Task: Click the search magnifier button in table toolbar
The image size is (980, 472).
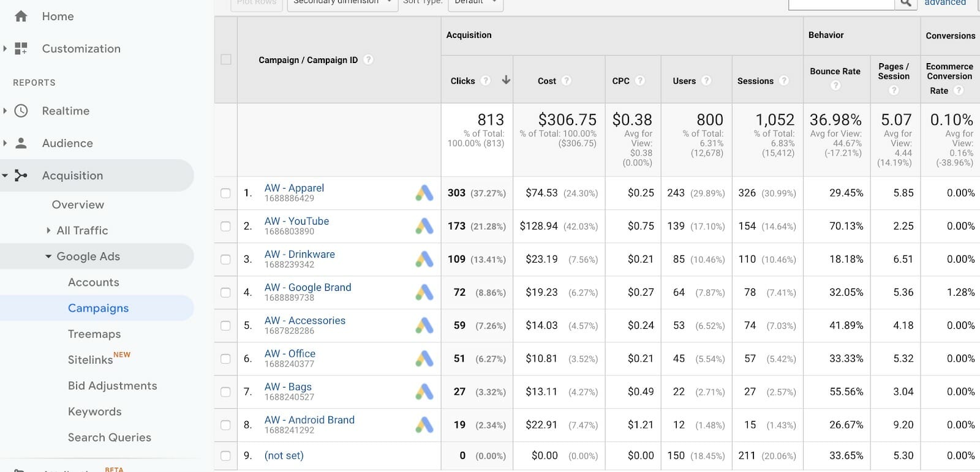Action: [905, 3]
